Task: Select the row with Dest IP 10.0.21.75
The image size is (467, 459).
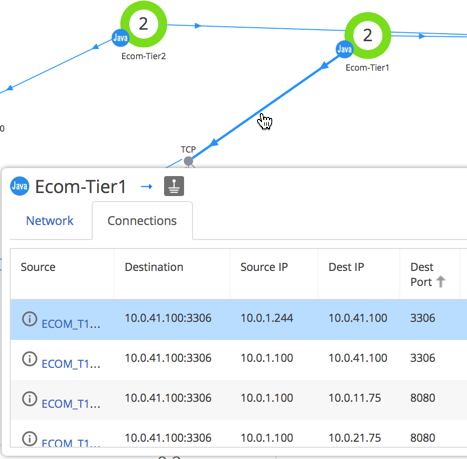Action: pos(239,433)
